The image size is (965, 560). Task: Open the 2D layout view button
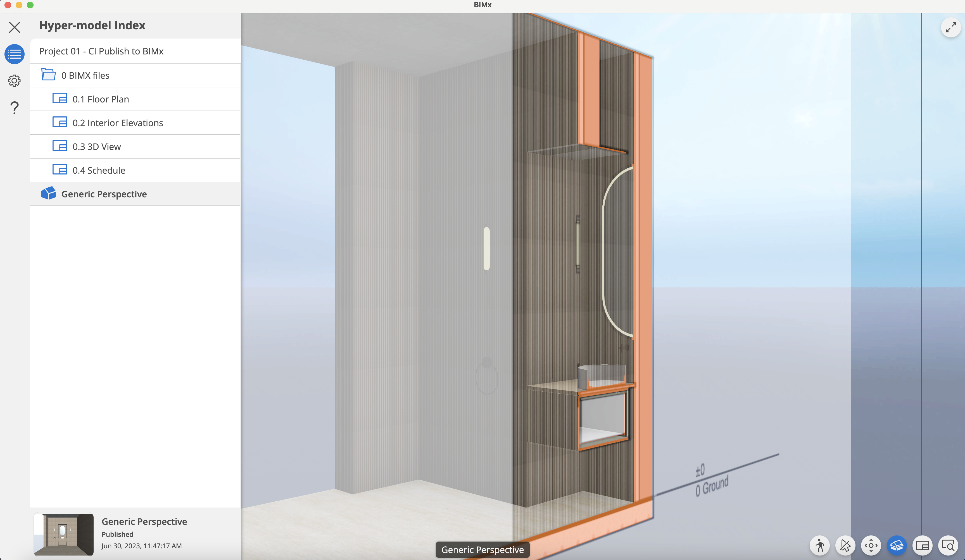(x=922, y=545)
